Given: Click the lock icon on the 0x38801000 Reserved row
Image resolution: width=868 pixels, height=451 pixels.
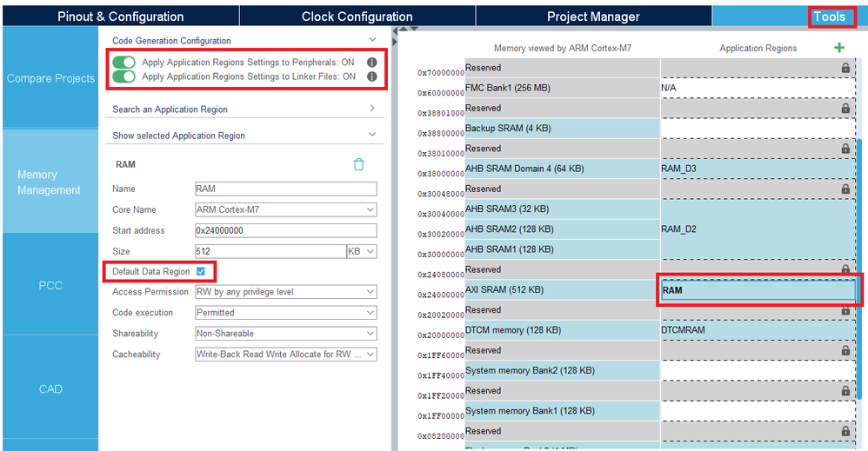Looking at the screenshot, I should (x=845, y=109).
